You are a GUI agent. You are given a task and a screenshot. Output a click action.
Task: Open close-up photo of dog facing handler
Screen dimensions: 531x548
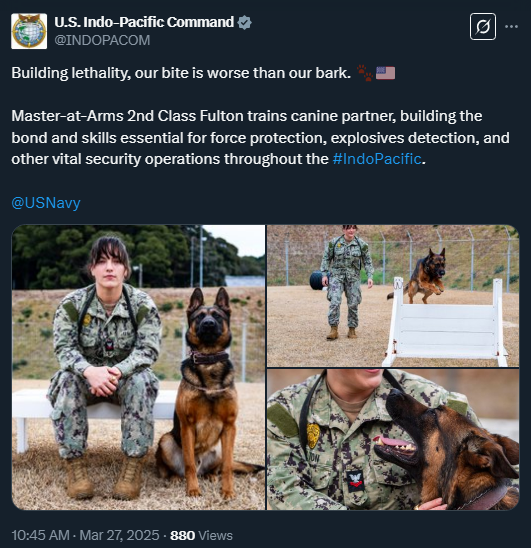click(393, 440)
